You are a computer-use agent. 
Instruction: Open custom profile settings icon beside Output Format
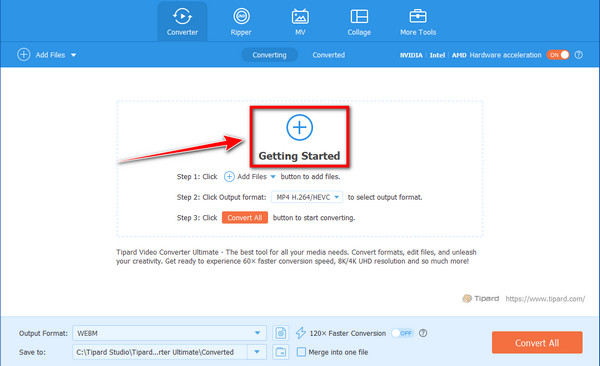coord(280,333)
